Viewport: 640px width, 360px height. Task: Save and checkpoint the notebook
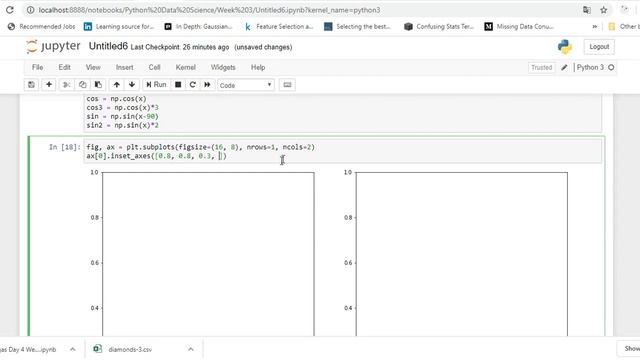(x=31, y=85)
